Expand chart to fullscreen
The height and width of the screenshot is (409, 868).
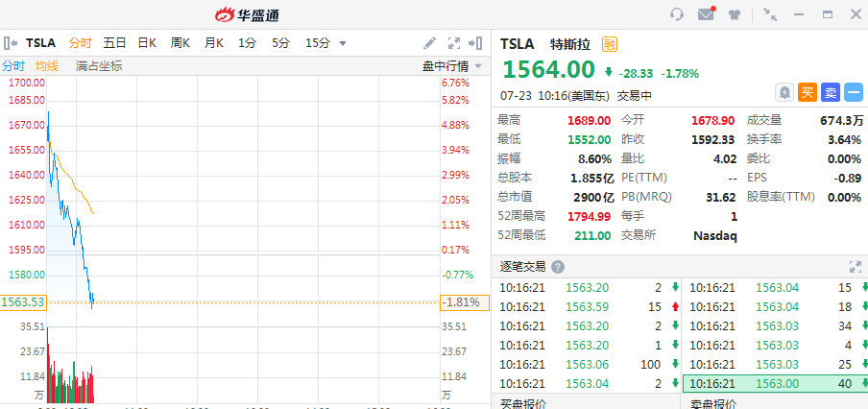click(454, 43)
